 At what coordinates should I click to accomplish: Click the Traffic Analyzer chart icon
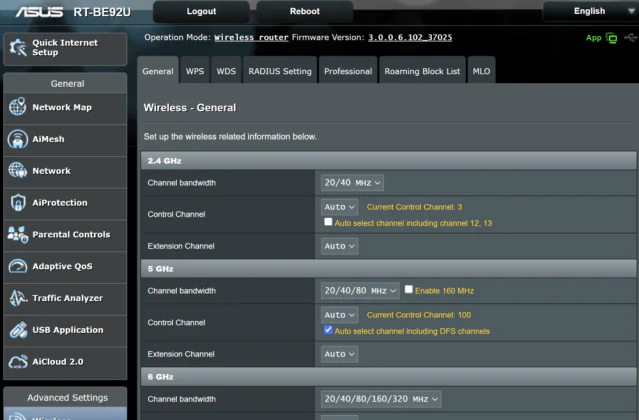18,298
